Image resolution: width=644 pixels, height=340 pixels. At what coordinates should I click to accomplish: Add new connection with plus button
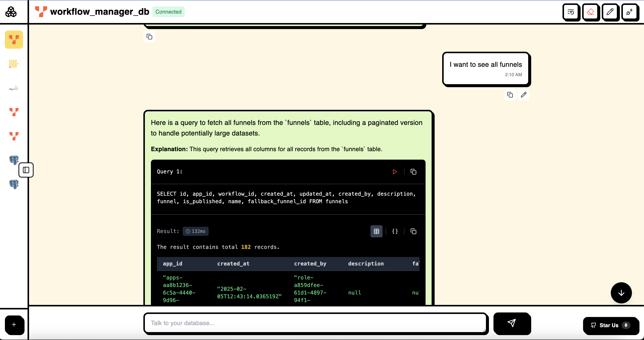[x=14, y=325]
